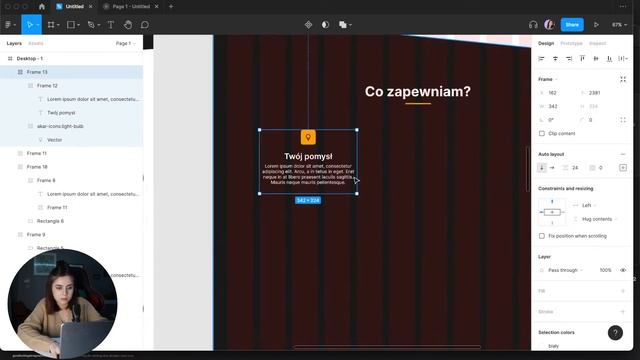
Task: Open a new tab with plus icon
Action: 171,7
